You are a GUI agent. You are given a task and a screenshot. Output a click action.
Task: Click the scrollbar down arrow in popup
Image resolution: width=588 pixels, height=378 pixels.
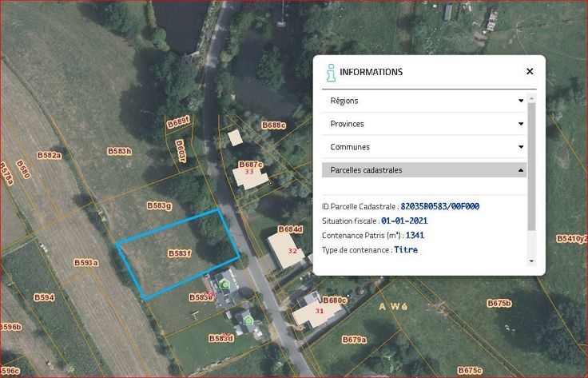pos(531,261)
